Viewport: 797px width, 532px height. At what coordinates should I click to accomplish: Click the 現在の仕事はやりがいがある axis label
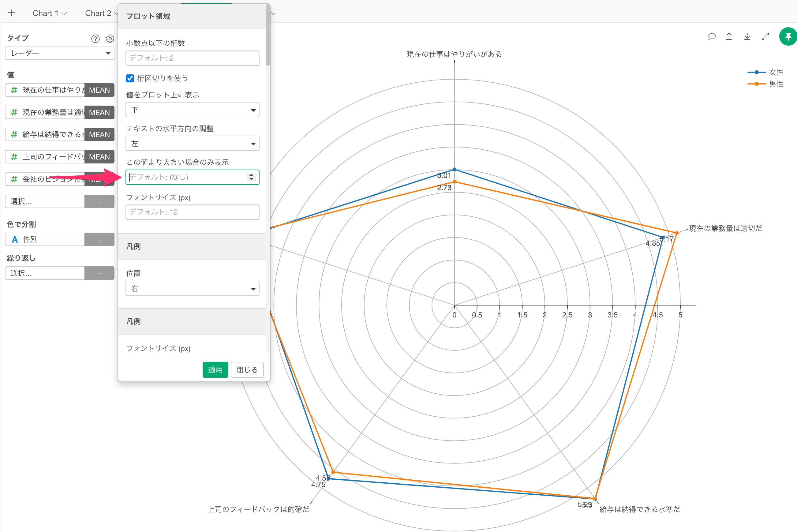(454, 54)
